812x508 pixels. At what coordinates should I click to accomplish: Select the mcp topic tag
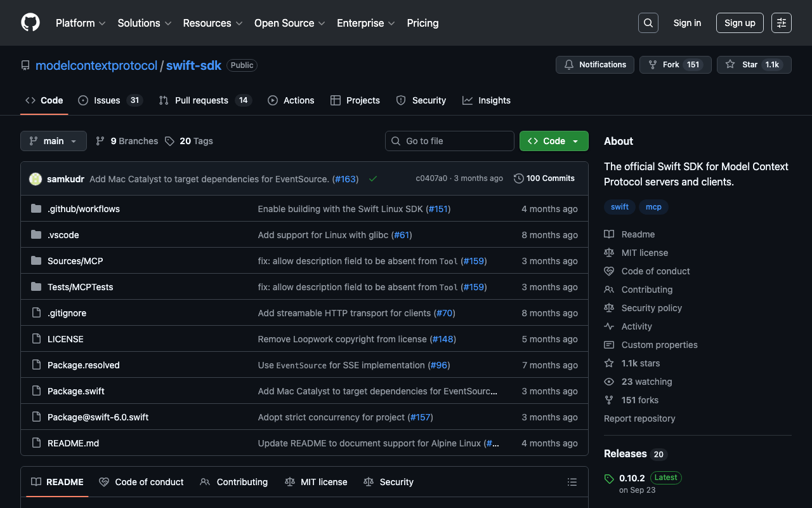pyautogui.click(x=653, y=207)
